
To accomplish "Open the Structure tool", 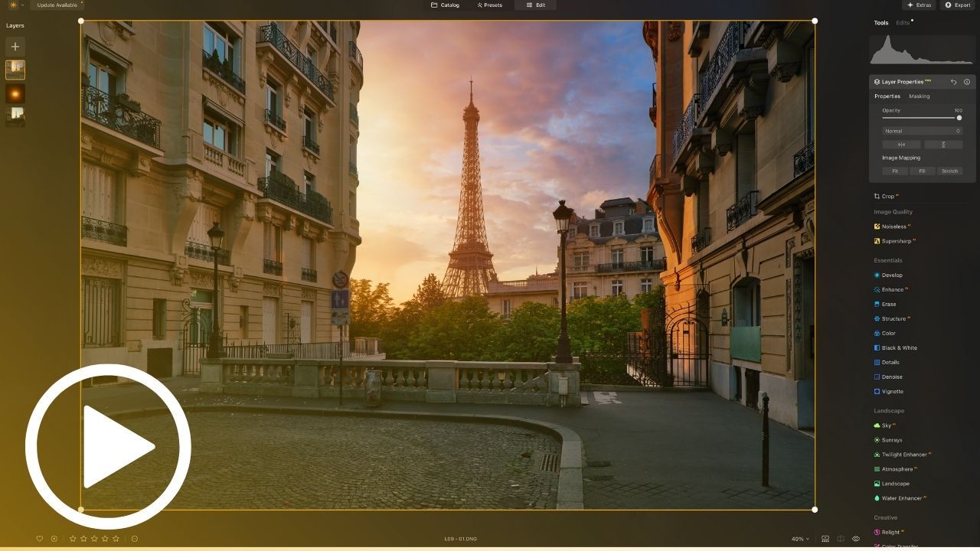I will [892, 319].
